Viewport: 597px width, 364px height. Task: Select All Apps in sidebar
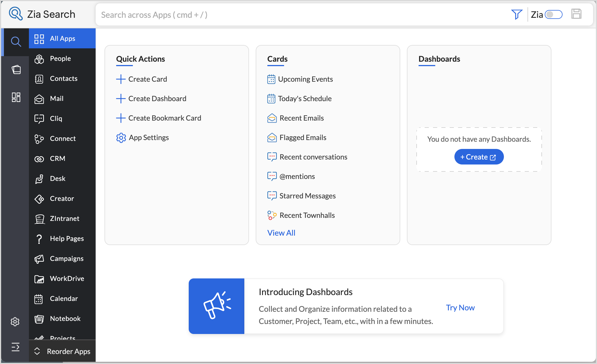pyautogui.click(x=62, y=39)
